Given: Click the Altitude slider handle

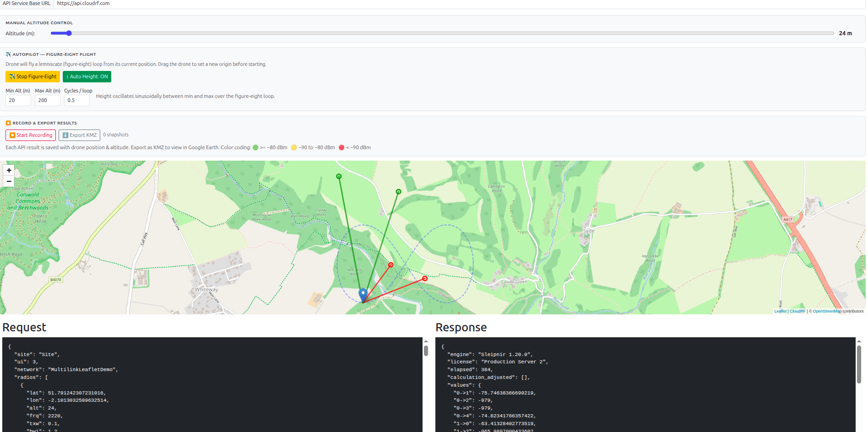Looking at the screenshot, I should [69, 33].
